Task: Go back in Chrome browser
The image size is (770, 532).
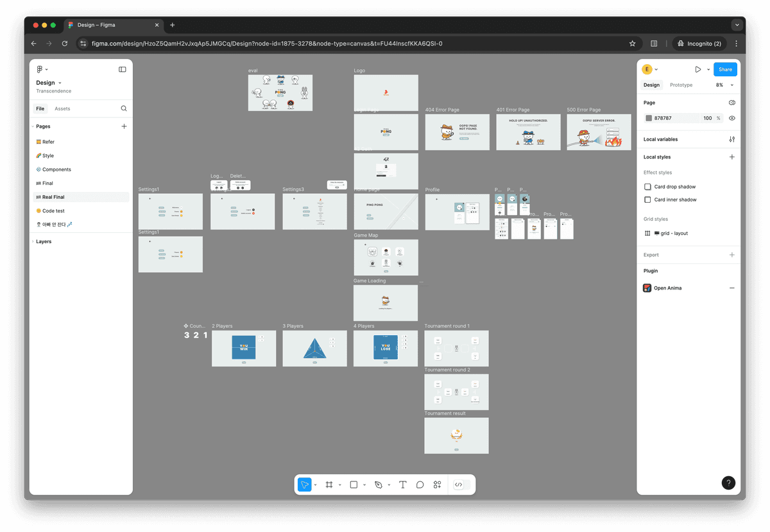Action: click(x=34, y=44)
